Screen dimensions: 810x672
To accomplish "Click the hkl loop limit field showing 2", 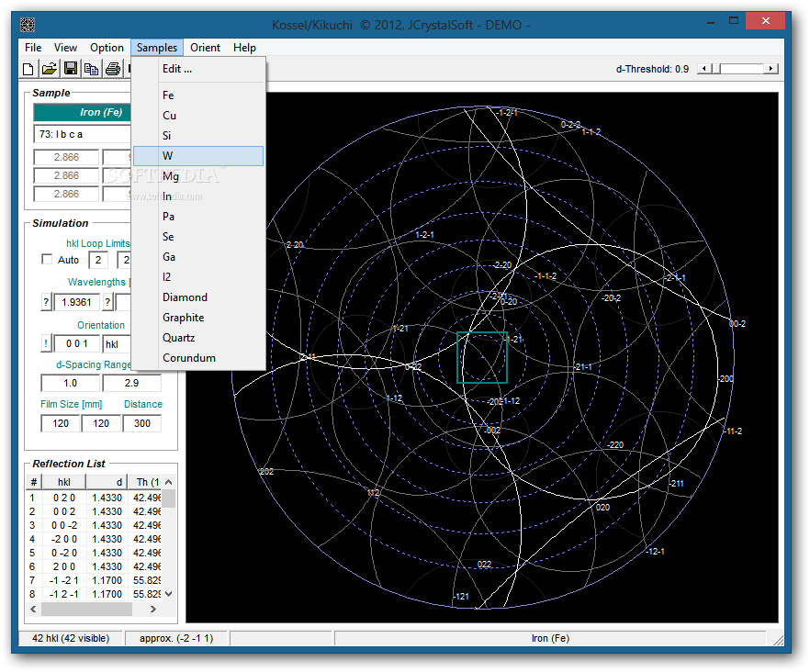I will tap(98, 260).
